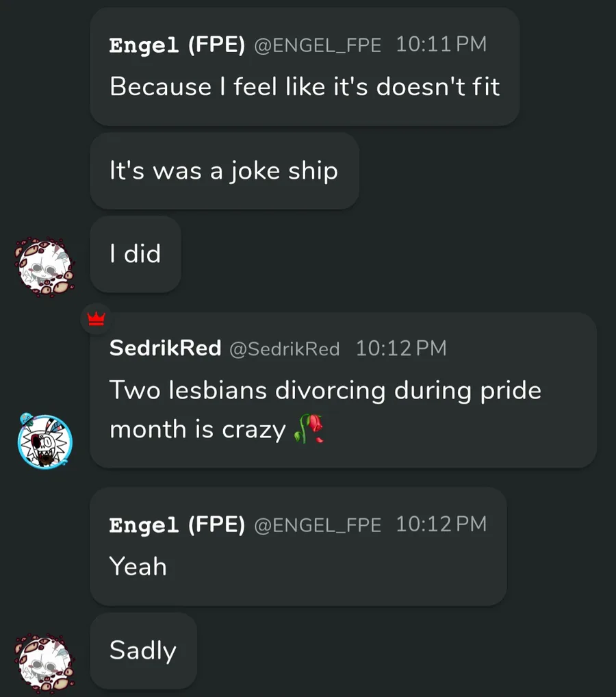Tap the wilted rose emoji

(x=309, y=429)
